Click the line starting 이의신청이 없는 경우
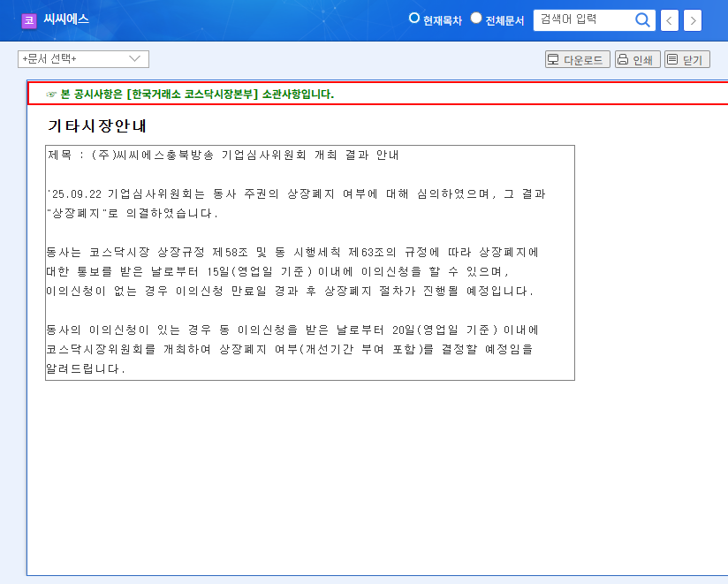728x584 pixels. pyautogui.click(x=290, y=291)
